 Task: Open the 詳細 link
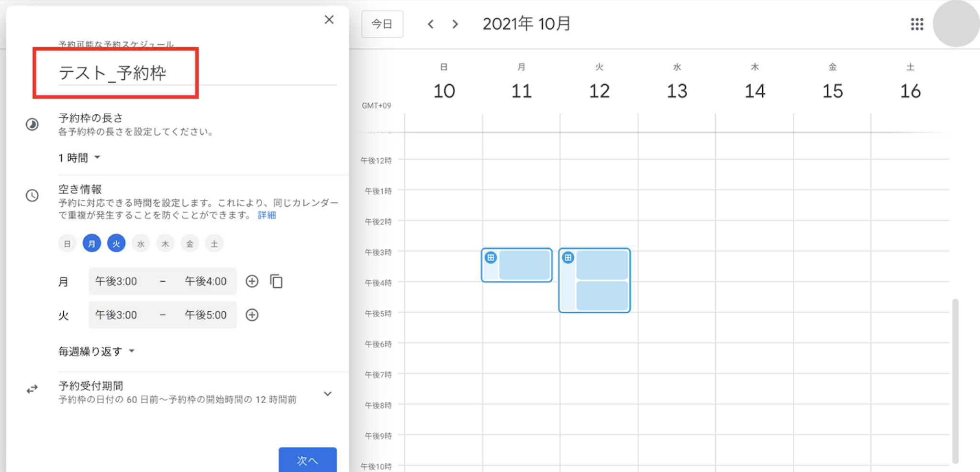tap(267, 215)
